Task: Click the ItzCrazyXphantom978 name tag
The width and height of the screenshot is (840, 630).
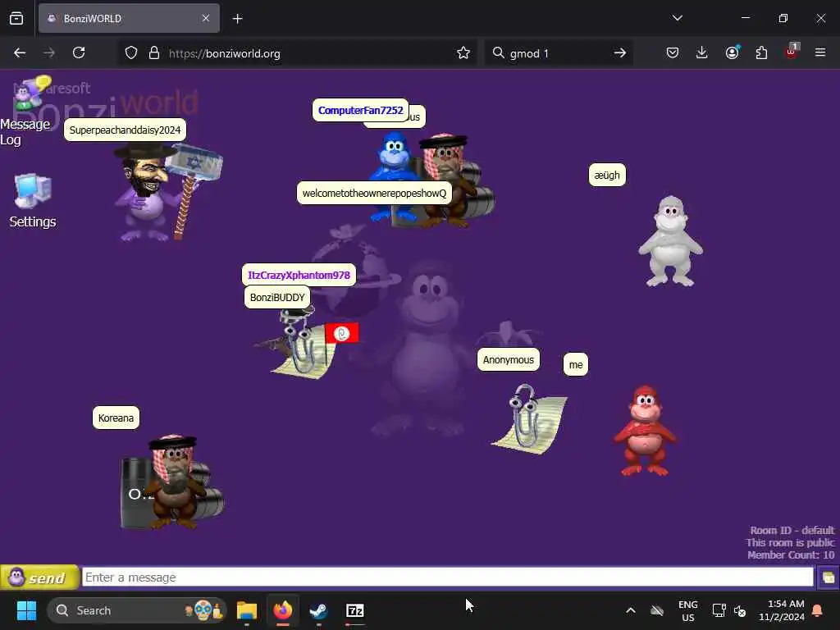Action: pos(299,276)
